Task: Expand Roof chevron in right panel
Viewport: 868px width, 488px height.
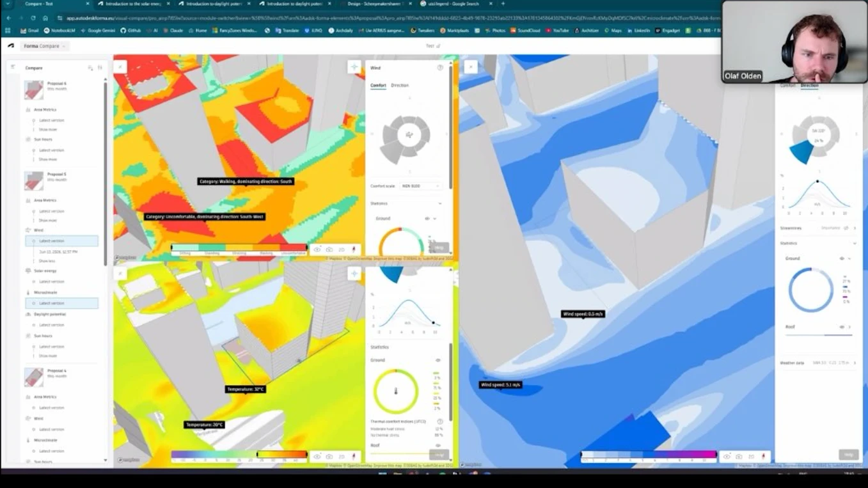Action: click(849, 327)
